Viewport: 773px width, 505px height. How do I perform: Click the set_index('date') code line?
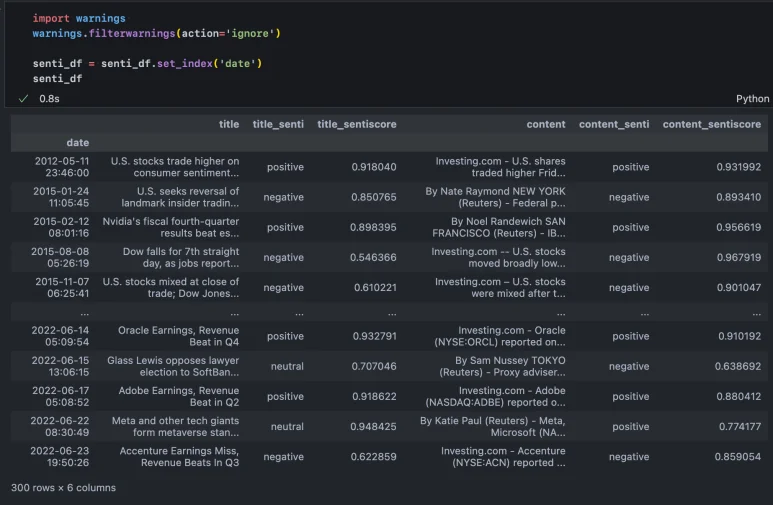pos(147,63)
